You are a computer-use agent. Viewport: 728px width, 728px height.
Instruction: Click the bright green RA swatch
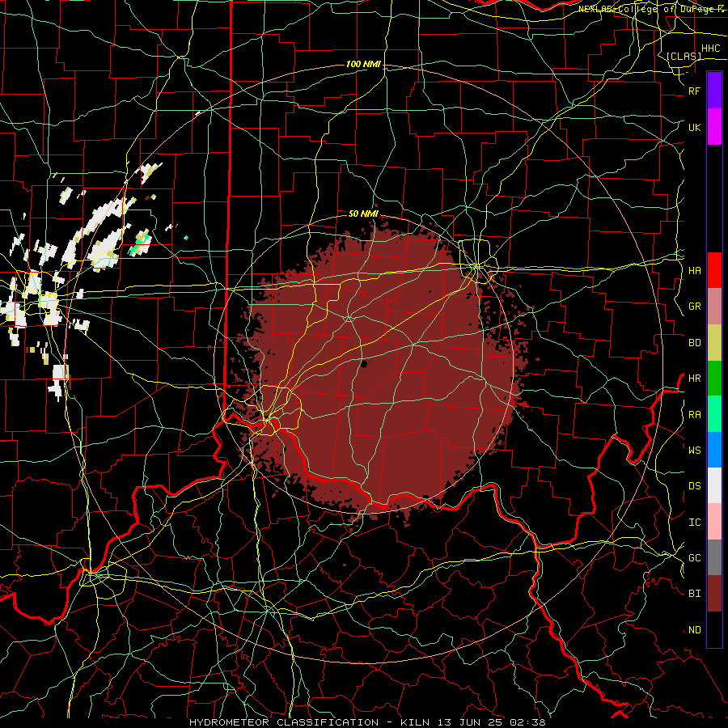(714, 414)
